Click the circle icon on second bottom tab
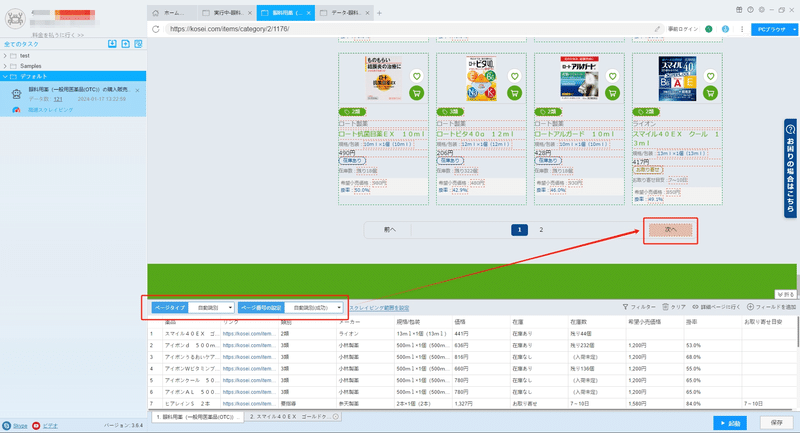The height and width of the screenshot is (433, 800). (x=336, y=417)
